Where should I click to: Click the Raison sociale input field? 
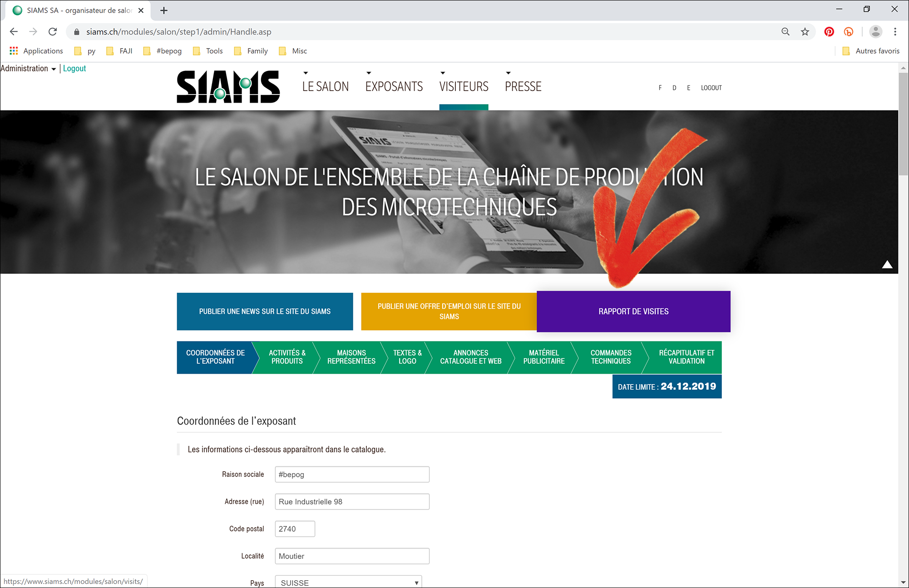[x=352, y=474]
